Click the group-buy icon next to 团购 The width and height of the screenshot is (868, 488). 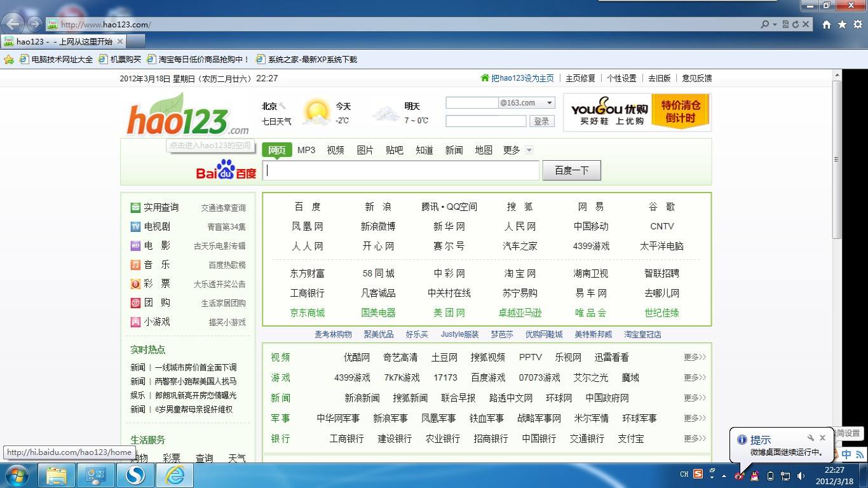pyautogui.click(x=135, y=302)
